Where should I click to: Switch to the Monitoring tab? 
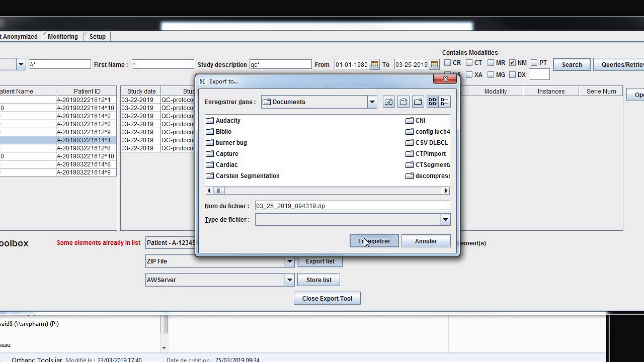63,37
